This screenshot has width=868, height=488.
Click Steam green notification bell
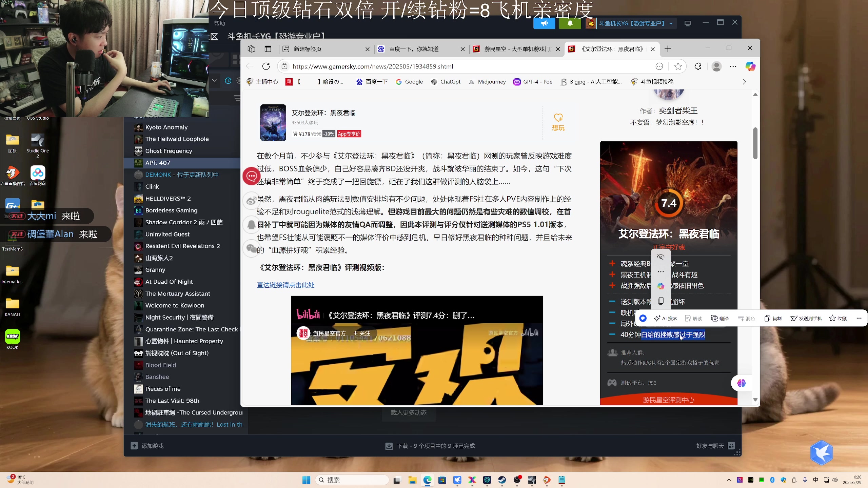click(x=570, y=23)
